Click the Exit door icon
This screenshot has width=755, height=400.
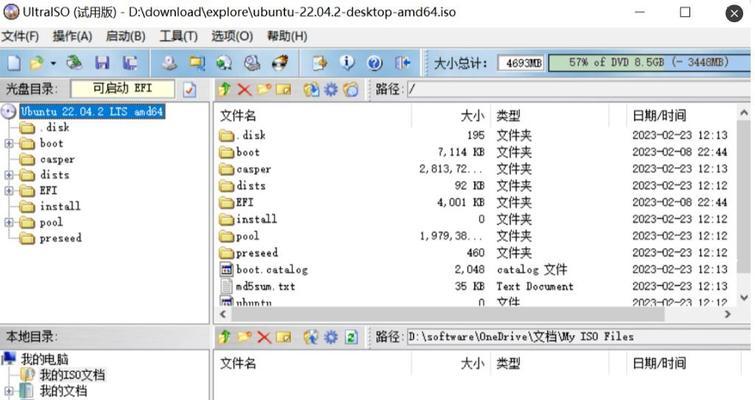point(402,63)
